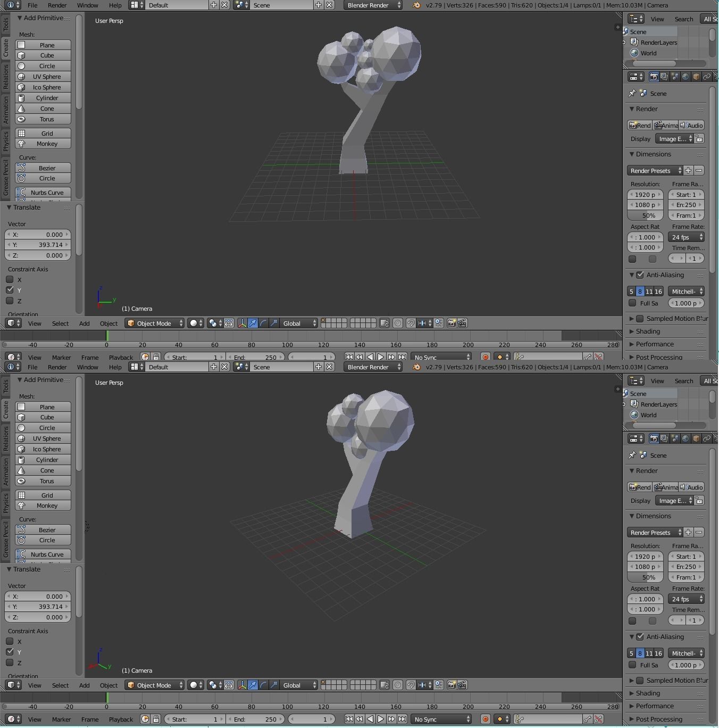Image resolution: width=719 pixels, height=728 pixels.
Task: Open scene properties tab icon in bottom window
Action: tap(675, 439)
